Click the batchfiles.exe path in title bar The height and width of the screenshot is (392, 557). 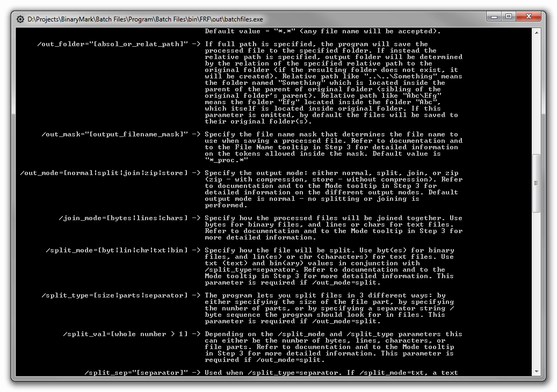pyautogui.click(x=146, y=19)
